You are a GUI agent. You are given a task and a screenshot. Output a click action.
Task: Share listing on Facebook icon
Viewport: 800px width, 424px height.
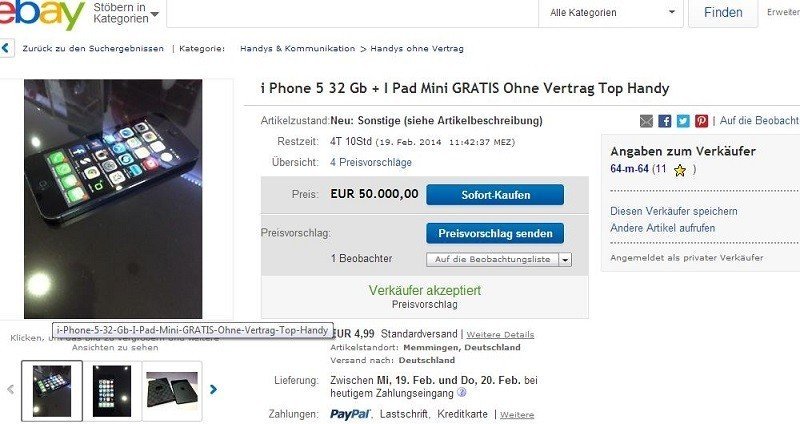click(664, 121)
